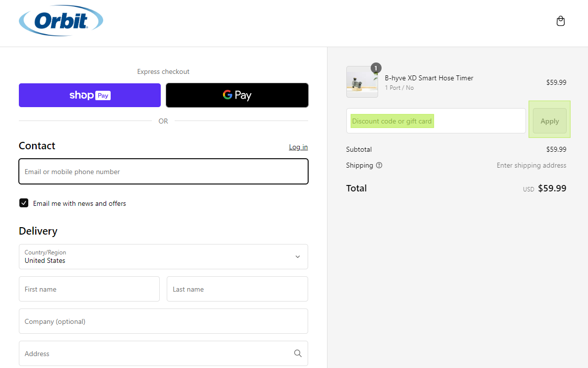This screenshot has width=588, height=368.
Task: Click into the First name field
Action: click(89, 289)
